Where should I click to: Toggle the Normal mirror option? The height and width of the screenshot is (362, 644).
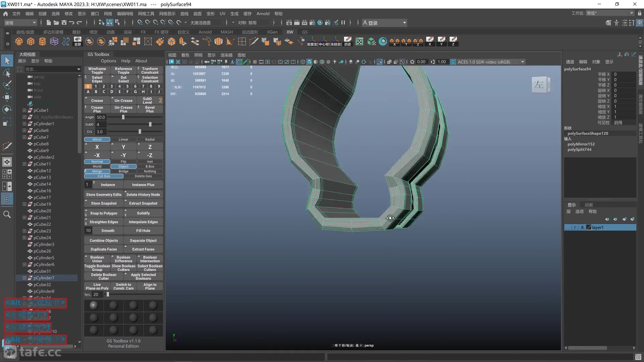97,162
